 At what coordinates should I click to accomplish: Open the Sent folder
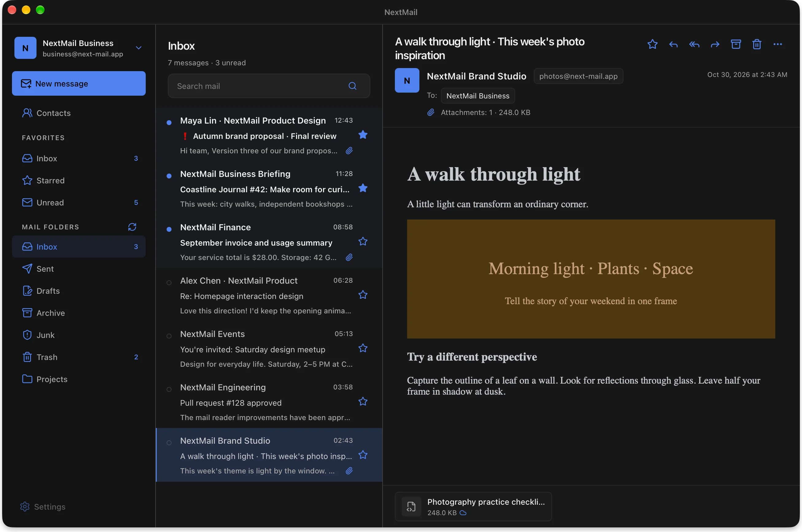click(x=79, y=269)
